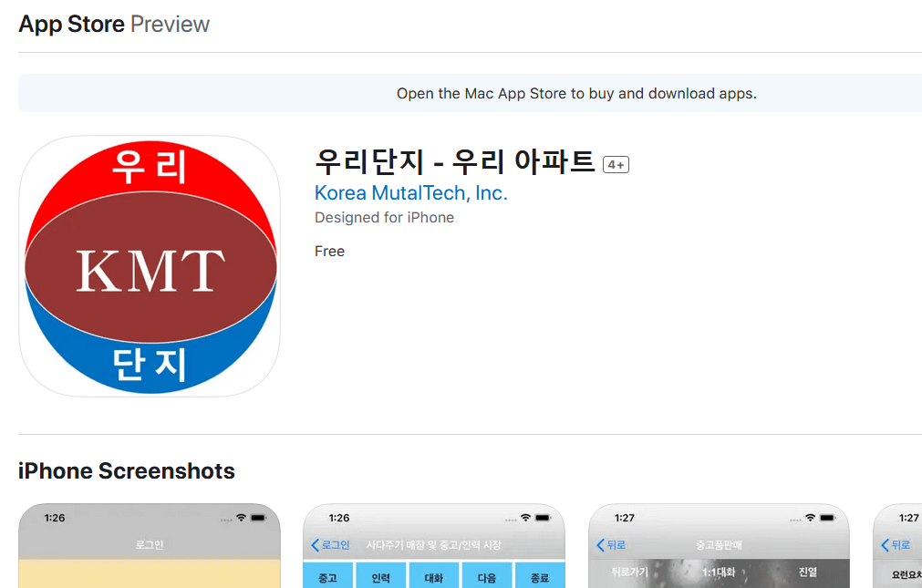
Task: Click the app title 우리단지 - 우리 아파트
Action: [455, 161]
